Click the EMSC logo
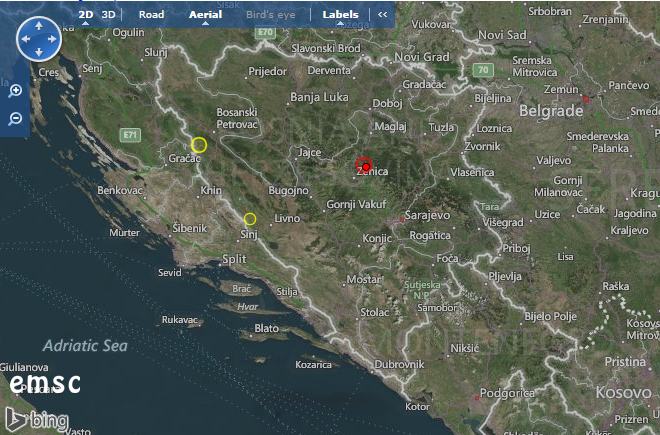The image size is (660, 435). tap(45, 383)
